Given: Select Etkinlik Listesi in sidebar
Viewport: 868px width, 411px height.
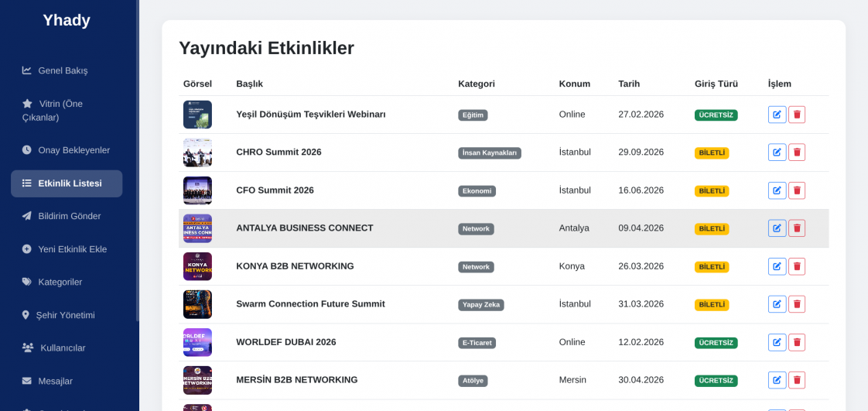Looking at the screenshot, I should pos(69,183).
